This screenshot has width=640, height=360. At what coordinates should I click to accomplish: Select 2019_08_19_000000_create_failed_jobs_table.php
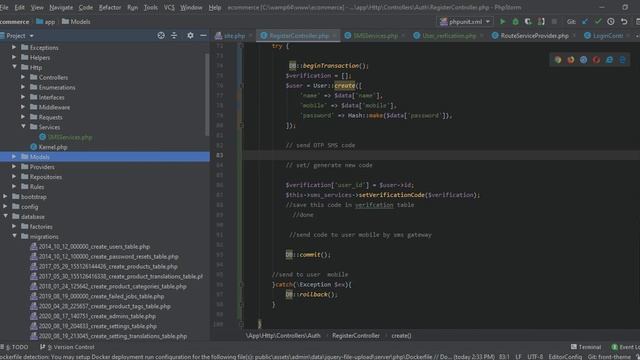click(97, 296)
